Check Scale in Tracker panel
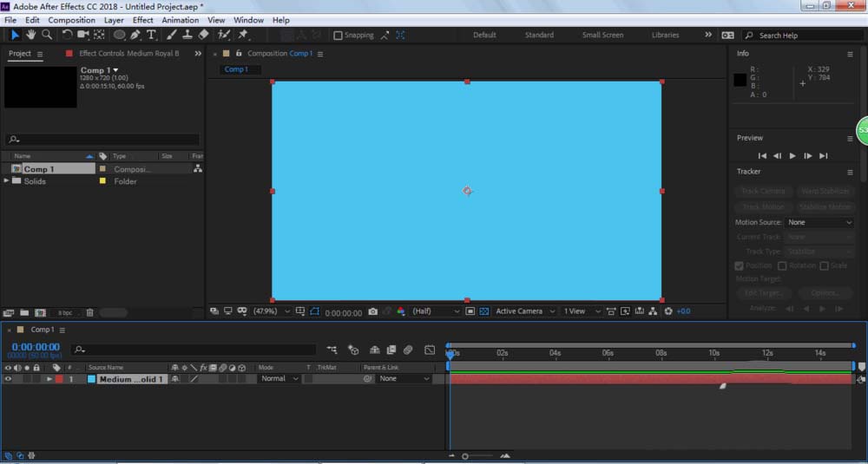 (x=824, y=266)
